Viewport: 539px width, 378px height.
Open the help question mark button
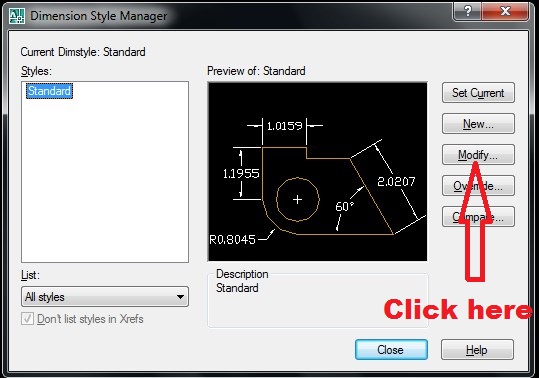point(468,11)
